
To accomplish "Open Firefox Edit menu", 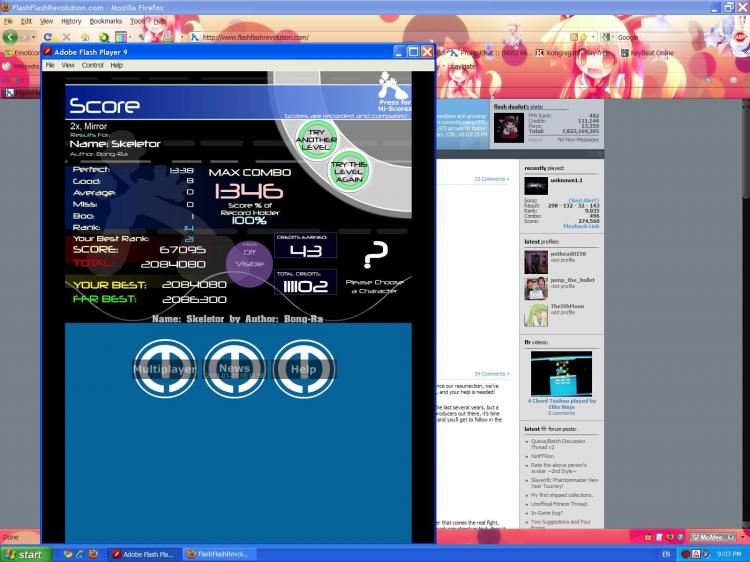I will coord(26,22).
